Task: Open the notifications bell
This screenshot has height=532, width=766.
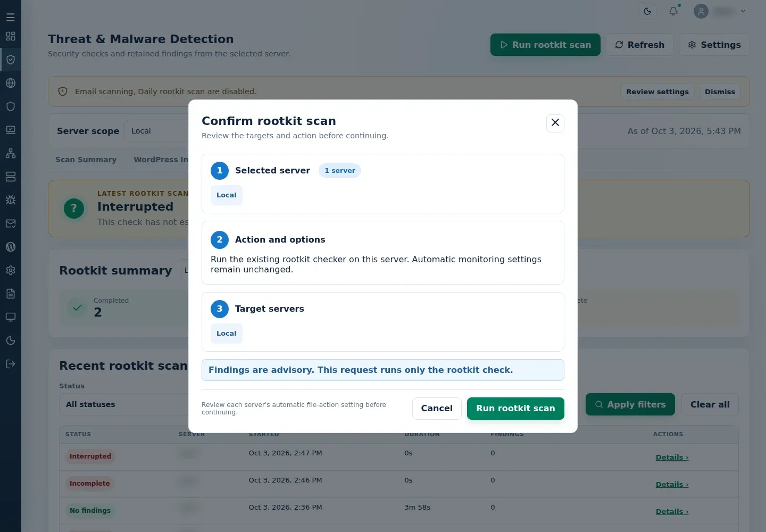Action: pyautogui.click(x=673, y=11)
